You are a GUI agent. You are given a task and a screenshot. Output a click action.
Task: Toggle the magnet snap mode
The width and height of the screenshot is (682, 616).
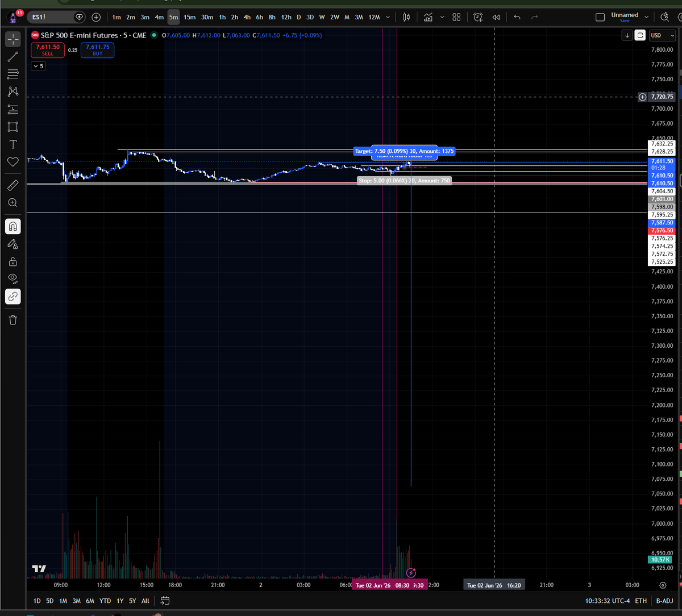pyautogui.click(x=13, y=226)
